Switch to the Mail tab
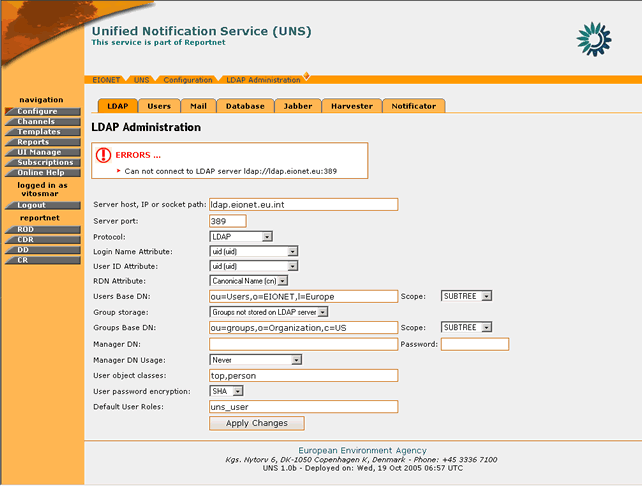The image size is (642, 486). 198,106
